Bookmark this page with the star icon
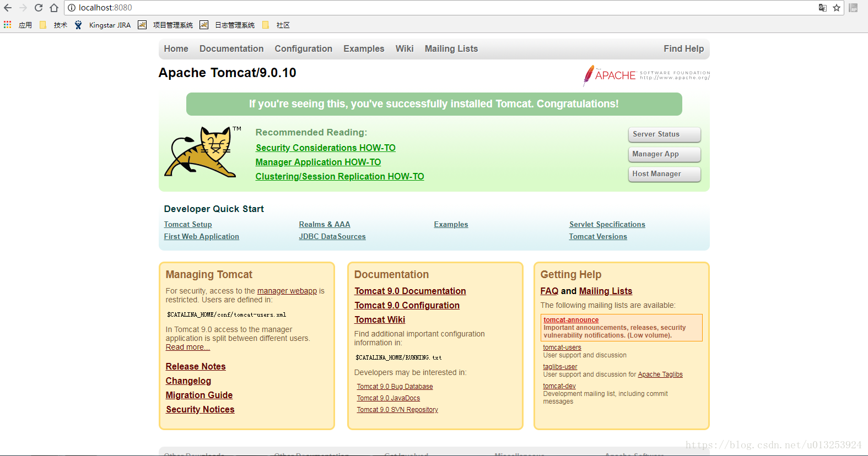 tap(837, 8)
